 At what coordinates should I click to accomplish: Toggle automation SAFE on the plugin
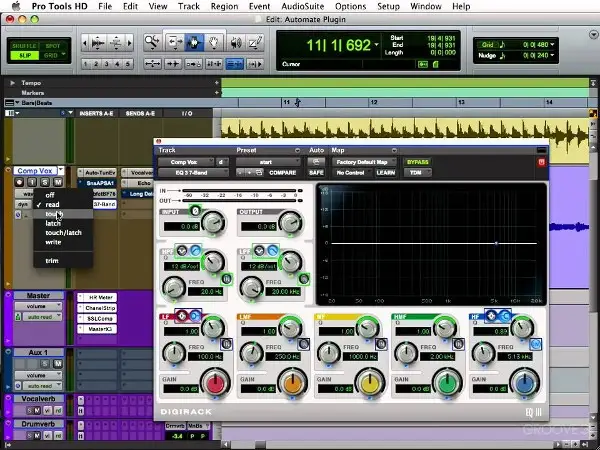click(x=316, y=173)
